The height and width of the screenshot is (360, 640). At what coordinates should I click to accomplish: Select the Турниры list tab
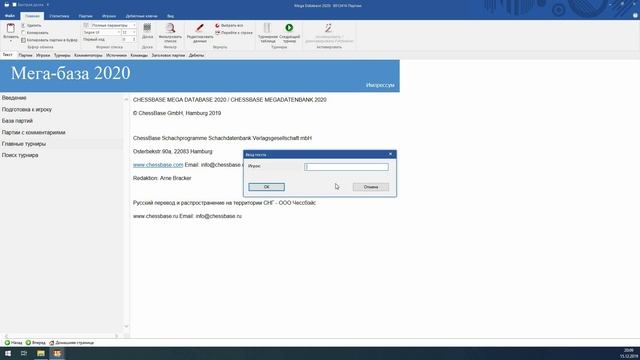point(62,55)
